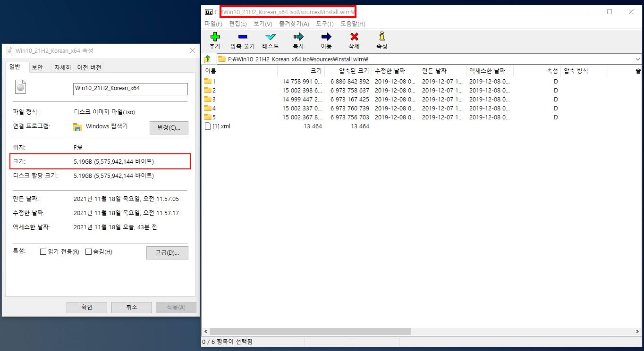Select folder icon for entry 3
Image resolution: width=644 pixels, height=351 pixels.
click(208, 99)
